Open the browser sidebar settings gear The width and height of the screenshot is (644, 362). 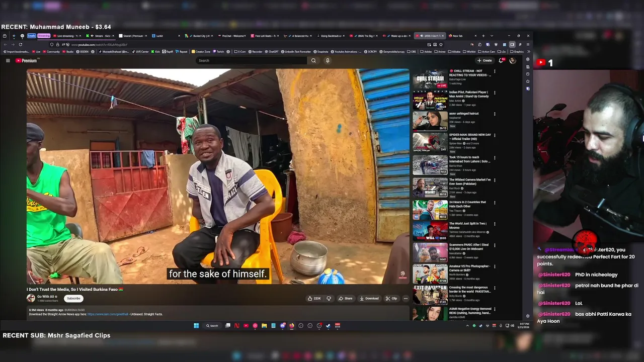click(528, 316)
